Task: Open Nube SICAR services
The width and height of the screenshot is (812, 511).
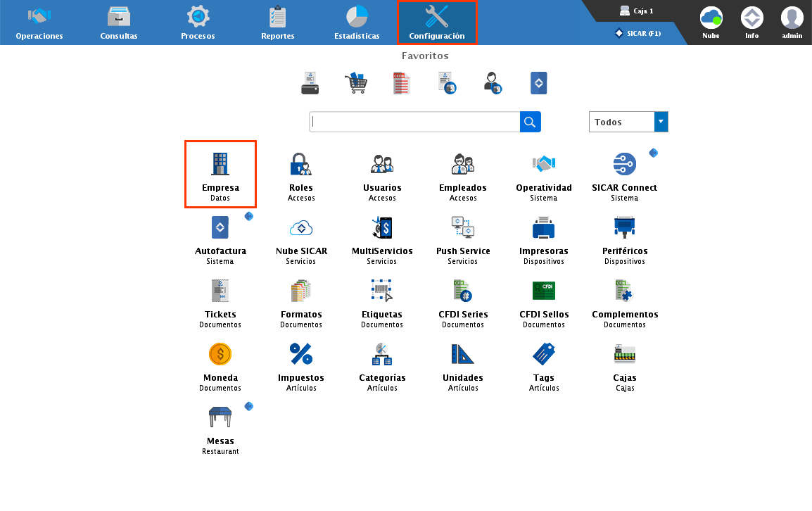Action: pos(301,236)
